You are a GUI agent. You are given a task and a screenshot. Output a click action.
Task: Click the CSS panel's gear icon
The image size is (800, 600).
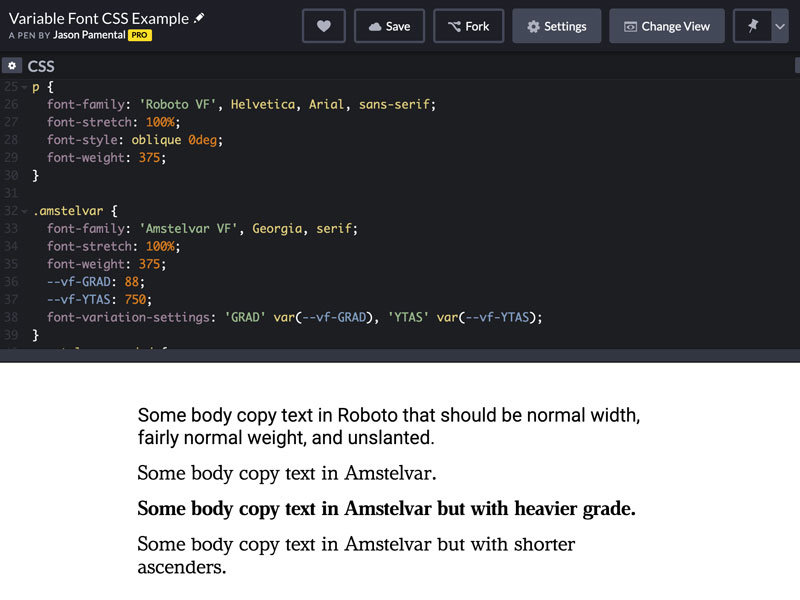(x=12, y=66)
